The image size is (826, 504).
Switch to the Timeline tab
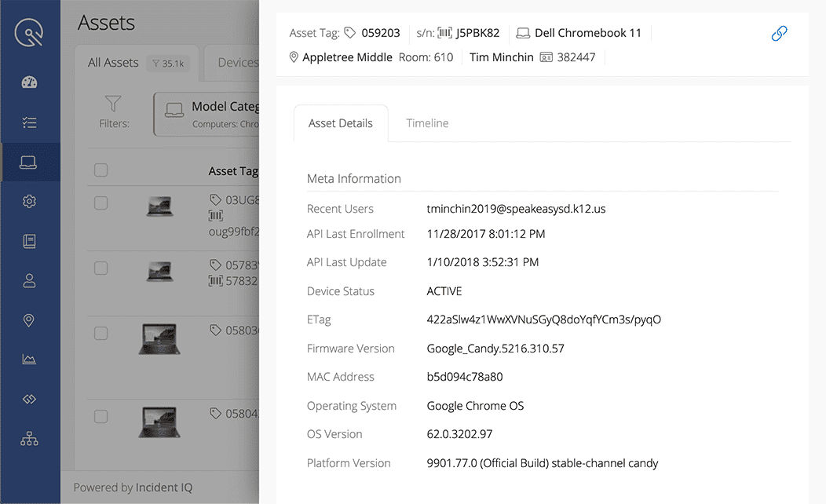pos(426,122)
